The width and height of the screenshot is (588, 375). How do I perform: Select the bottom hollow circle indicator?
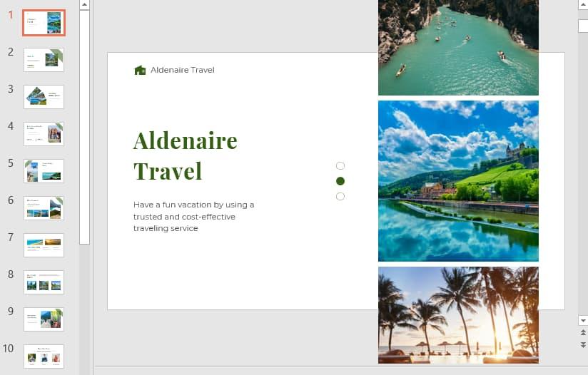pyautogui.click(x=340, y=196)
